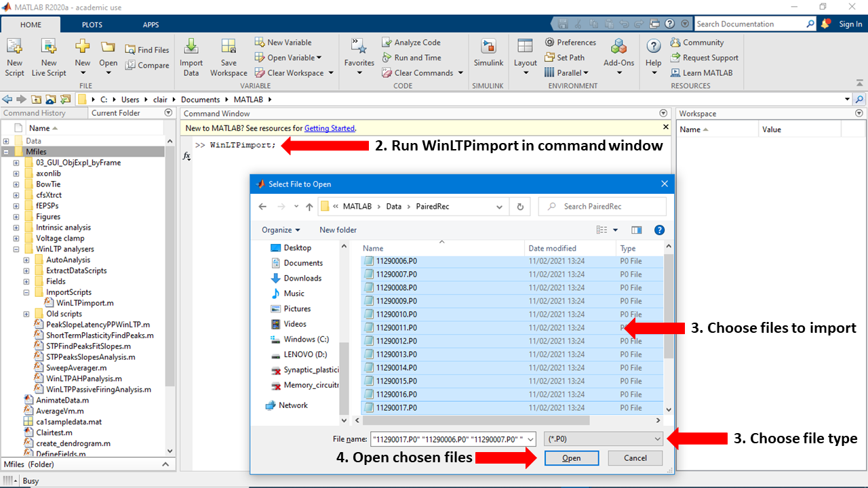Screen dimensions: 868x488
Task: Expand the AutoAnalysis folder node
Action: pyautogui.click(x=26, y=260)
